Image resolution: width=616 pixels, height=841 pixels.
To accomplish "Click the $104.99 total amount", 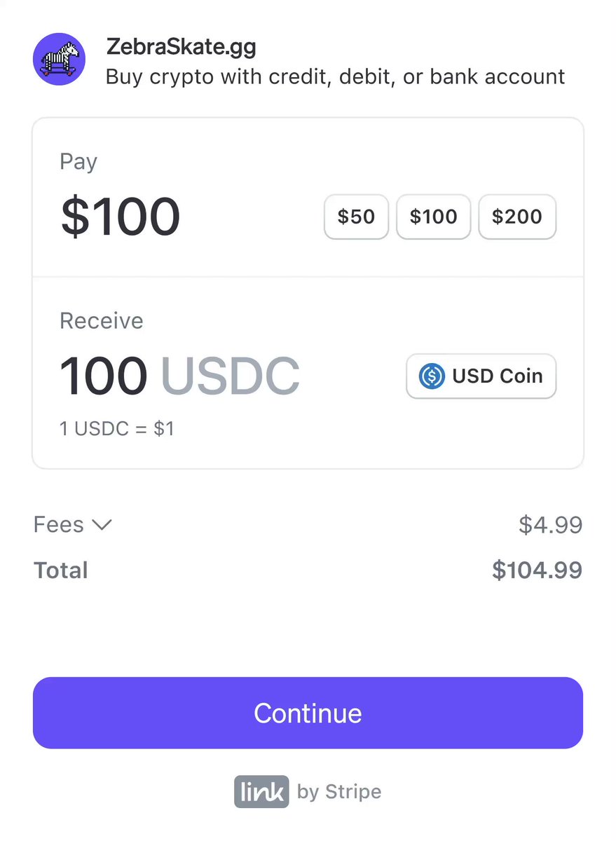I will point(538,570).
